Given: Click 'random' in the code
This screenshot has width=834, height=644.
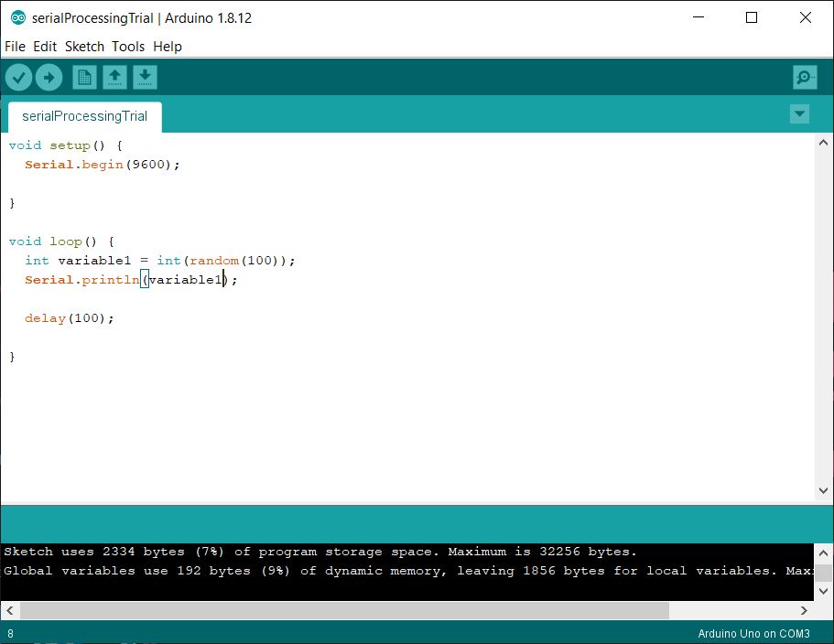Looking at the screenshot, I should click(x=214, y=261).
